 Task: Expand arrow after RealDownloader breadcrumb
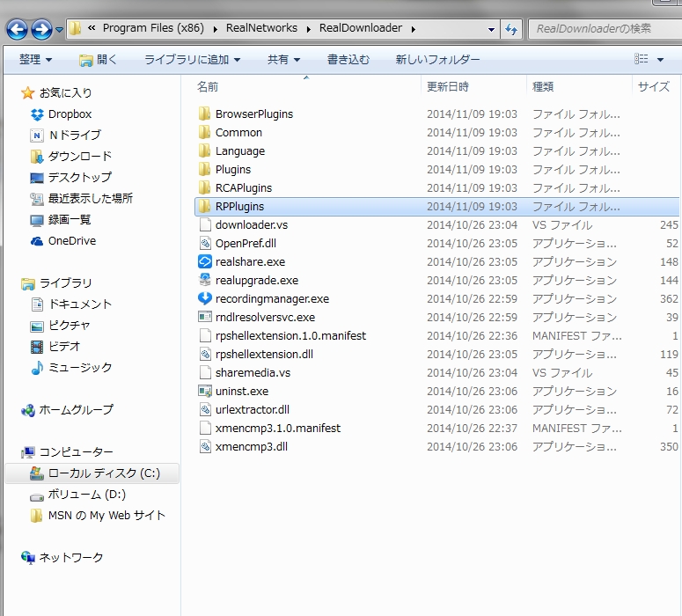click(413, 29)
